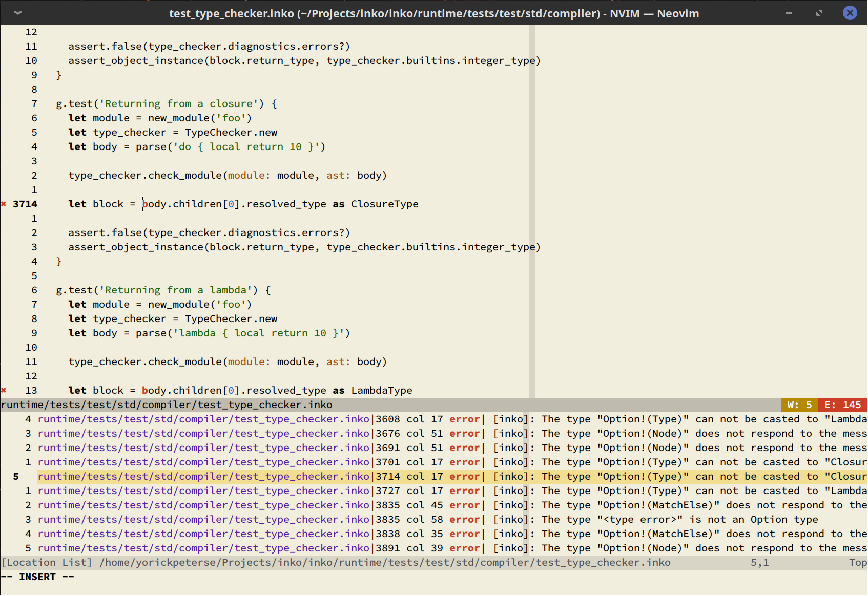Close the Neovim window
The width and height of the screenshot is (868, 596).
(x=850, y=13)
